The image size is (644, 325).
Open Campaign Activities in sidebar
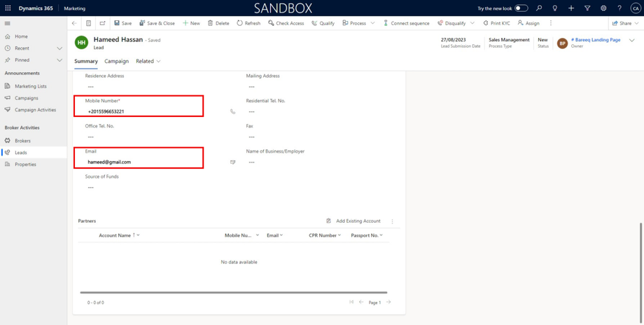point(34,110)
